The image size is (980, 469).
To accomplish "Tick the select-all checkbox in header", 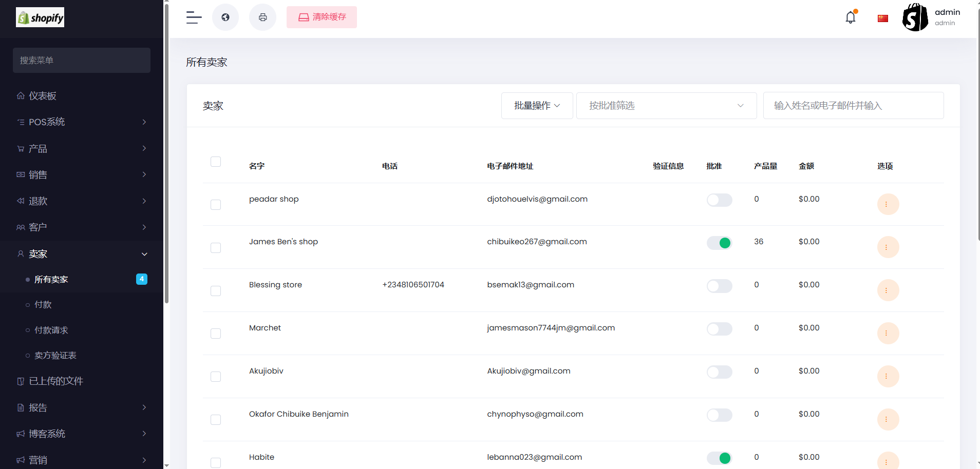I will coord(216,162).
